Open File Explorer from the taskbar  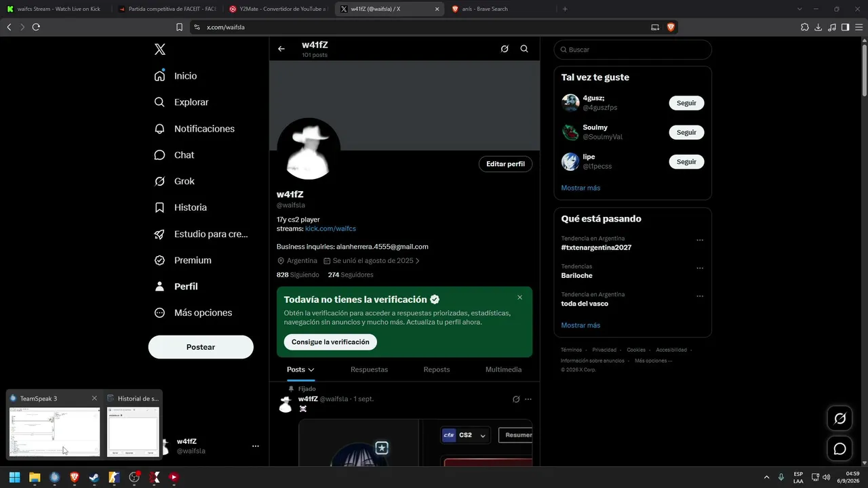35,477
